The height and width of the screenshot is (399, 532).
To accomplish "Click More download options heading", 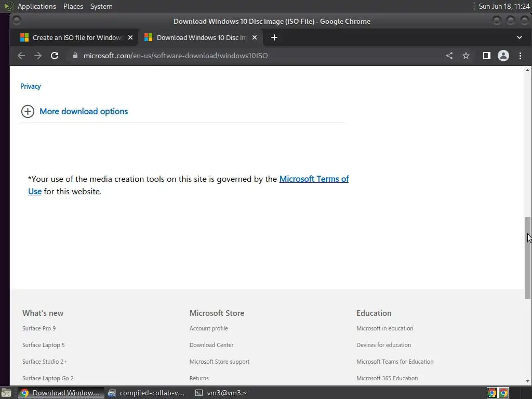I will (84, 111).
